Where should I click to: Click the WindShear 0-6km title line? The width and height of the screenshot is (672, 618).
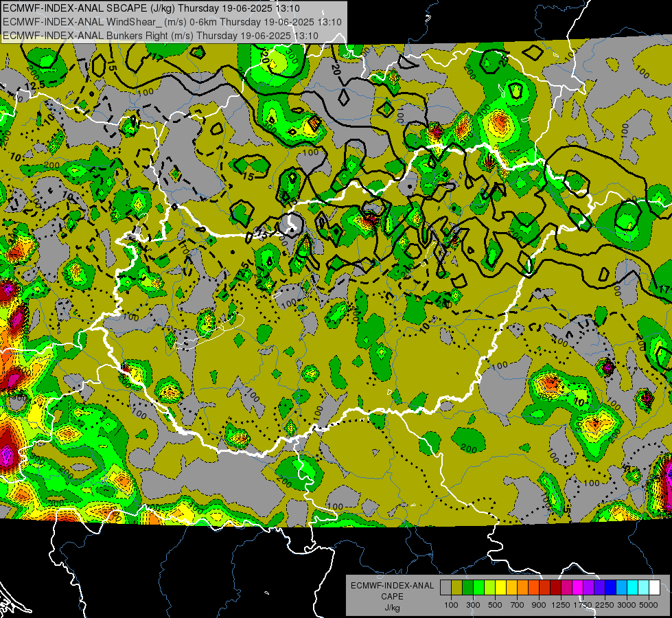[x=172, y=22]
